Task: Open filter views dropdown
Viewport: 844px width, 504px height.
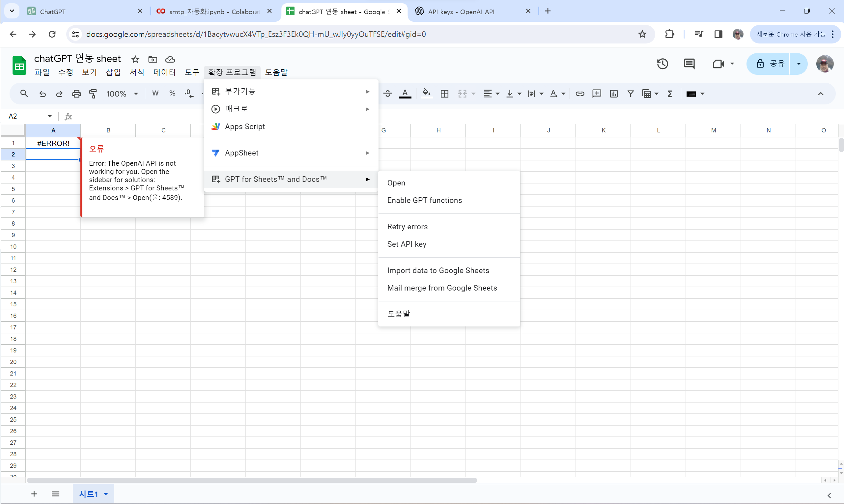Action: click(650, 94)
